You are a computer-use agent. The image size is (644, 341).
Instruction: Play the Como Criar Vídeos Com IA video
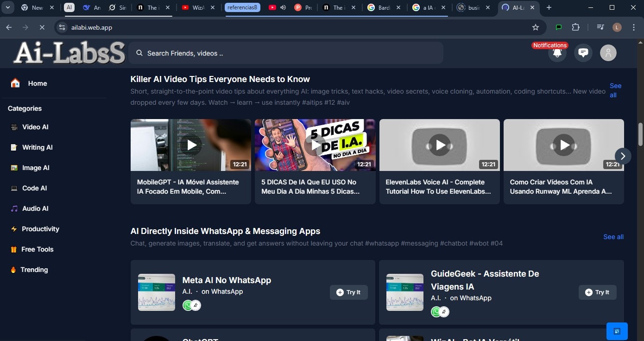pos(564,145)
